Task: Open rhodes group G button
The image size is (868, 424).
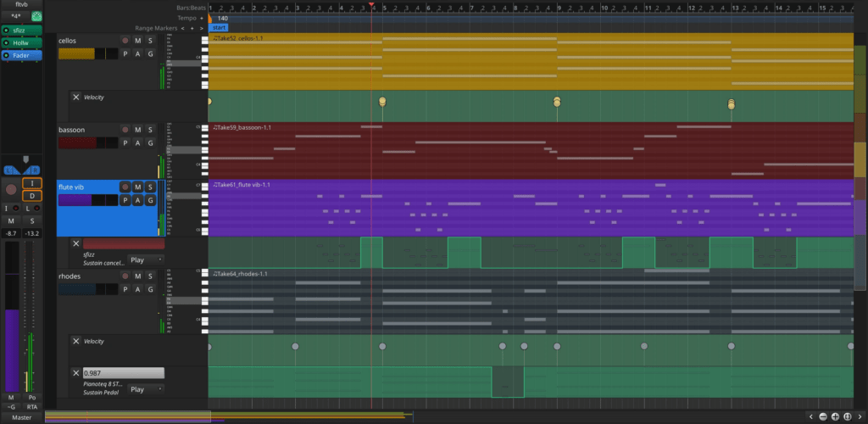Action: (x=150, y=289)
